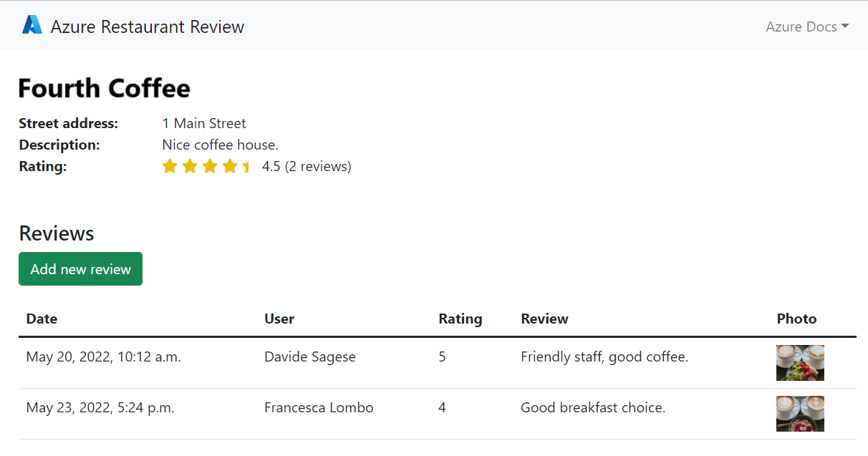Click the first gold rating star
This screenshot has width=868, height=456.
coord(170,167)
